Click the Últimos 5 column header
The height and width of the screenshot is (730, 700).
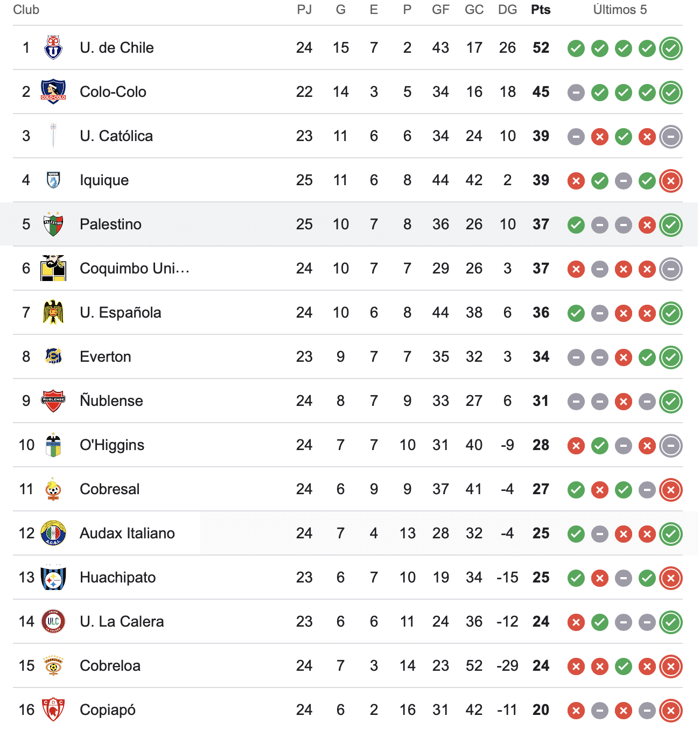[620, 10]
